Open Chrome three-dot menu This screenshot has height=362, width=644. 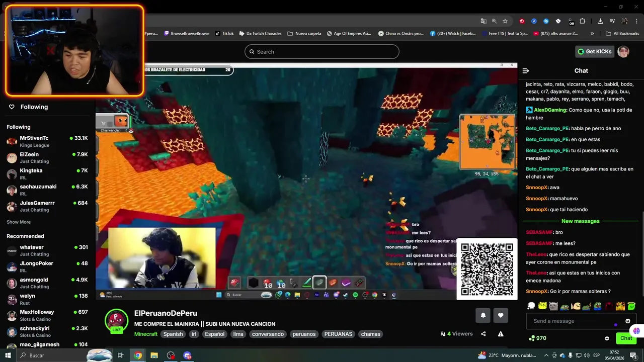[x=636, y=21]
